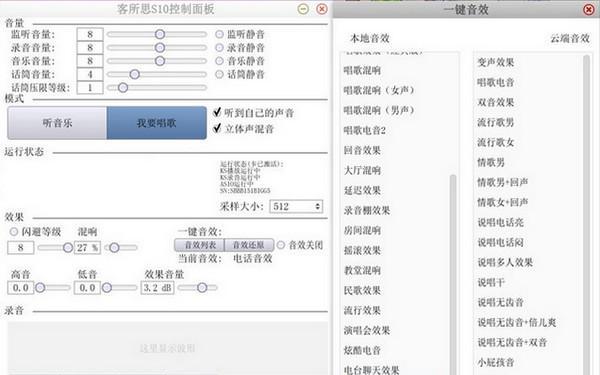
Task: Select 延迟效果 local effect
Action: (x=362, y=190)
